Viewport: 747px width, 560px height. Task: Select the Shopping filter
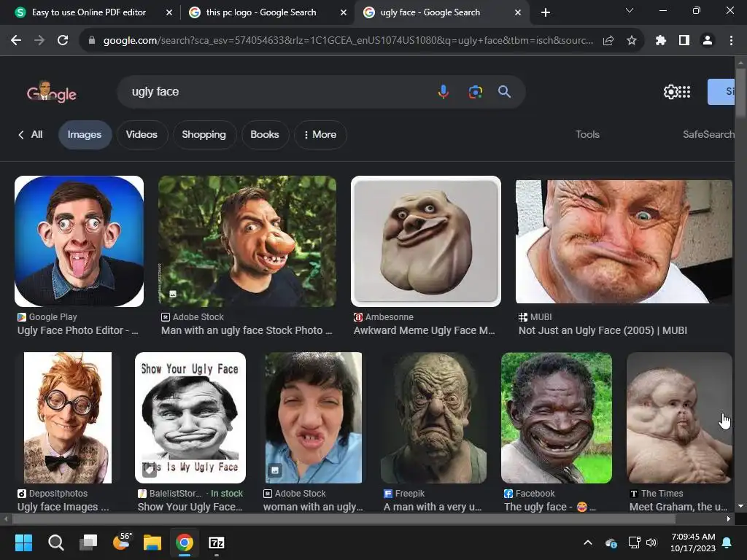[204, 135]
